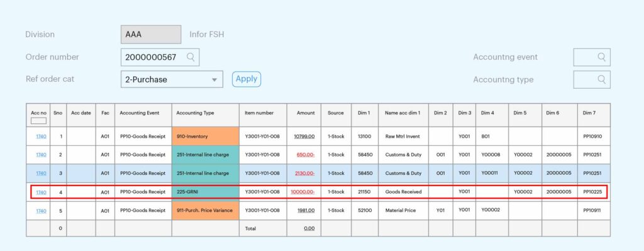
Task: Click the Total label in footer row
Action: (250, 229)
